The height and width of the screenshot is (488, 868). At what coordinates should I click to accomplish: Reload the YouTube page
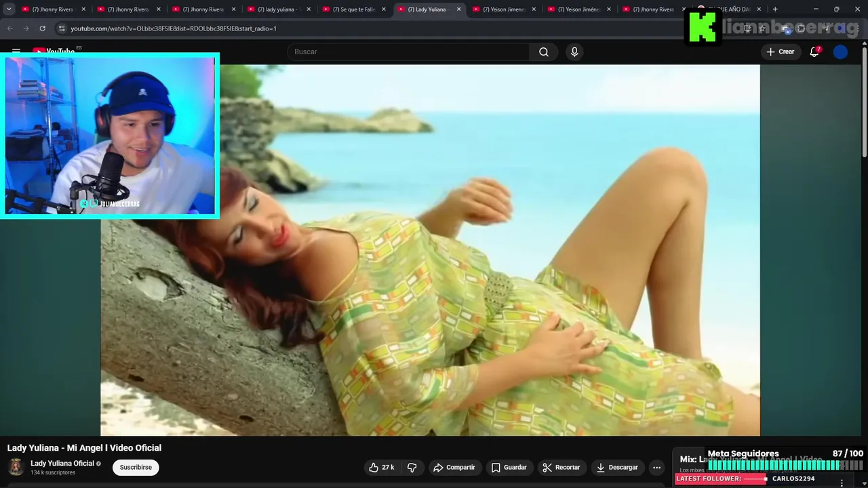point(42,28)
